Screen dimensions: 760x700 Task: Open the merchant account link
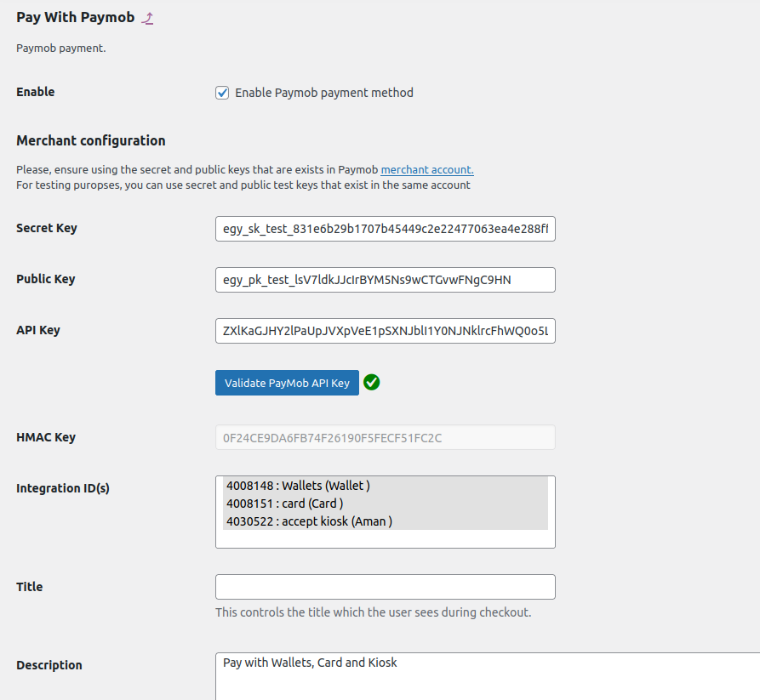[x=427, y=169]
